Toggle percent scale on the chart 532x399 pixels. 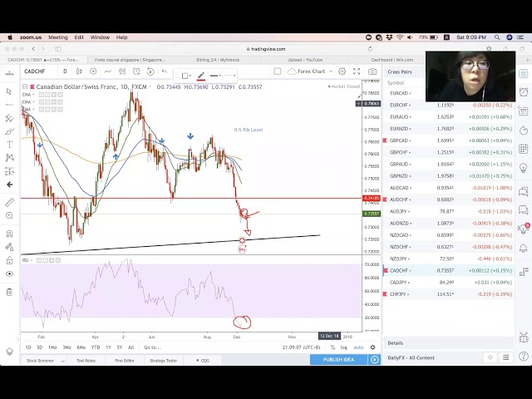click(332, 347)
